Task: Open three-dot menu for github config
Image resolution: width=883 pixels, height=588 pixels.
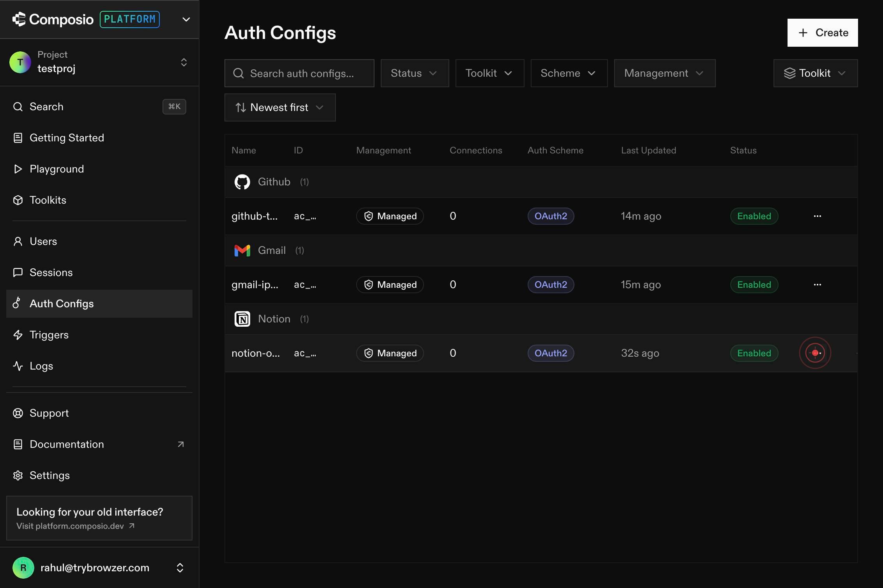Action: pyautogui.click(x=818, y=216)
